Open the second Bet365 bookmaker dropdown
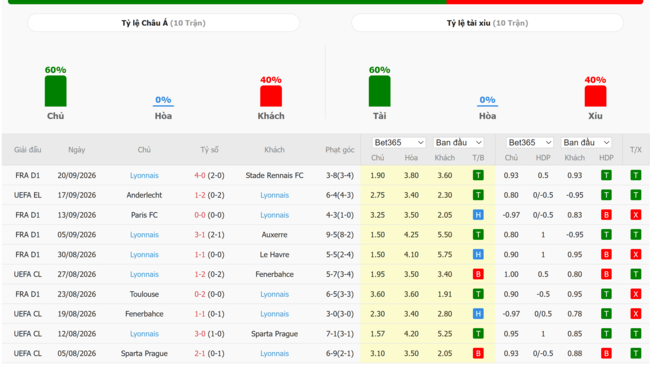The height and width of the screenshot is (369, 650). (x=530, y=143)
